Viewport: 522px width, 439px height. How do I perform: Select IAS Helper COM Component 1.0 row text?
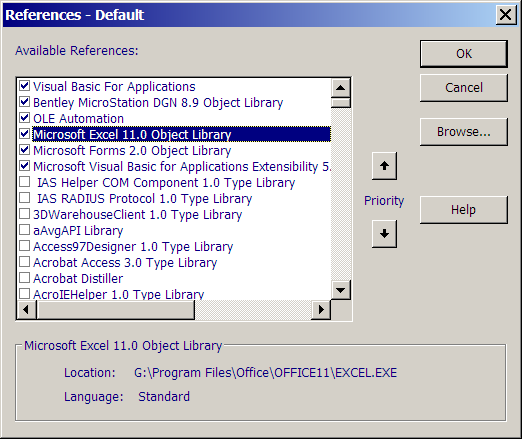tap(166, 183)
